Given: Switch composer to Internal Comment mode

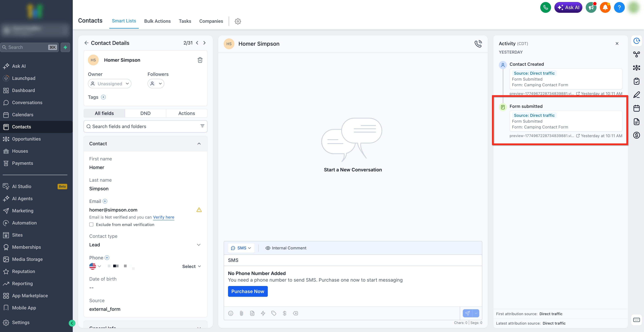Looking at the screenshot, I should [285, 248].
